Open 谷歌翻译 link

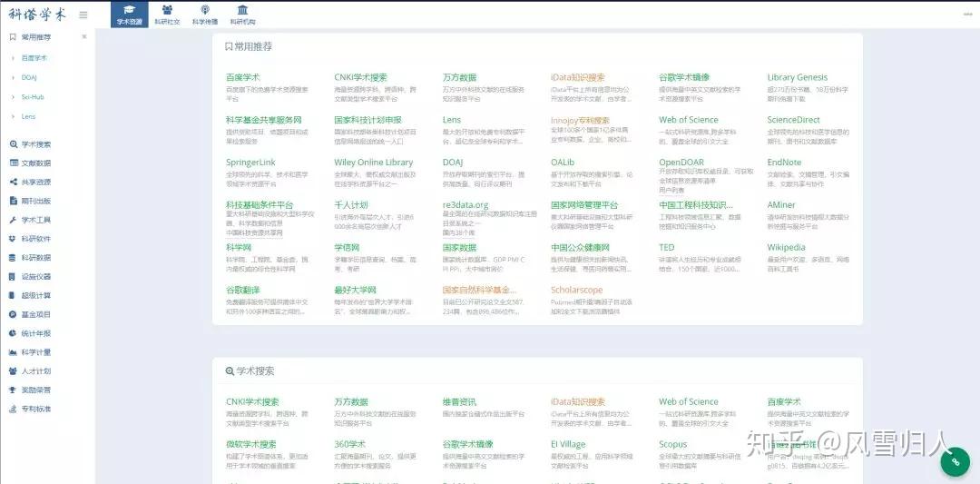(243, 291)
